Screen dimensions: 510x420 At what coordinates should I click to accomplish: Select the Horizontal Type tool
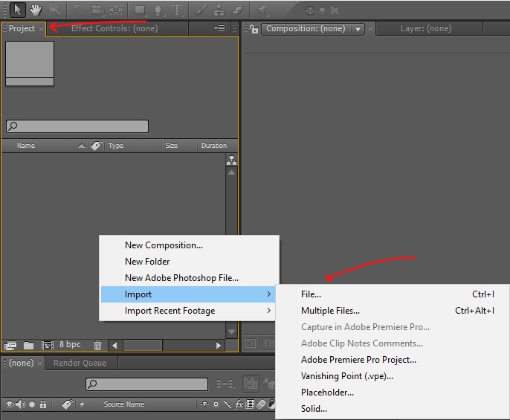tap(177, 10)
